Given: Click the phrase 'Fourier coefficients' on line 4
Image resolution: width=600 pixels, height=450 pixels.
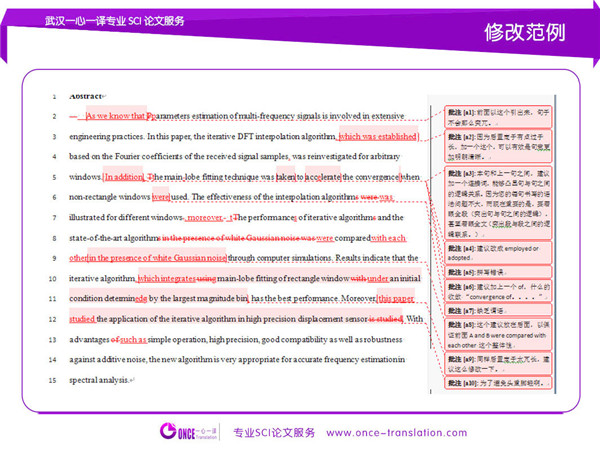Looking at the screenshot, I should point(149,157).
